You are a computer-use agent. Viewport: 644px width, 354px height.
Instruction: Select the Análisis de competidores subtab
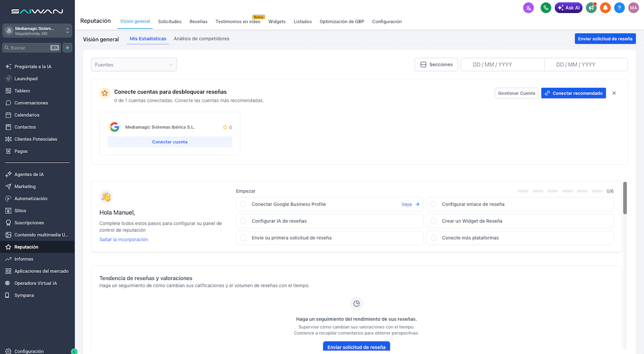coord(201,39)
